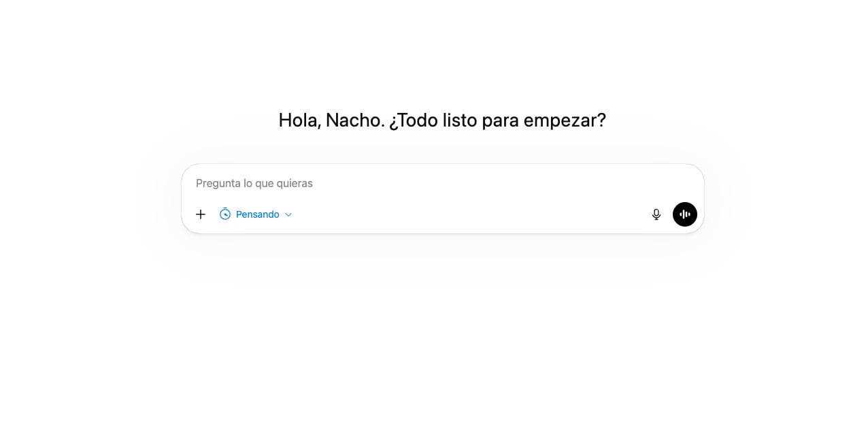
Task: Click the microphone dictation icon
Action: [x=656, y=214]
